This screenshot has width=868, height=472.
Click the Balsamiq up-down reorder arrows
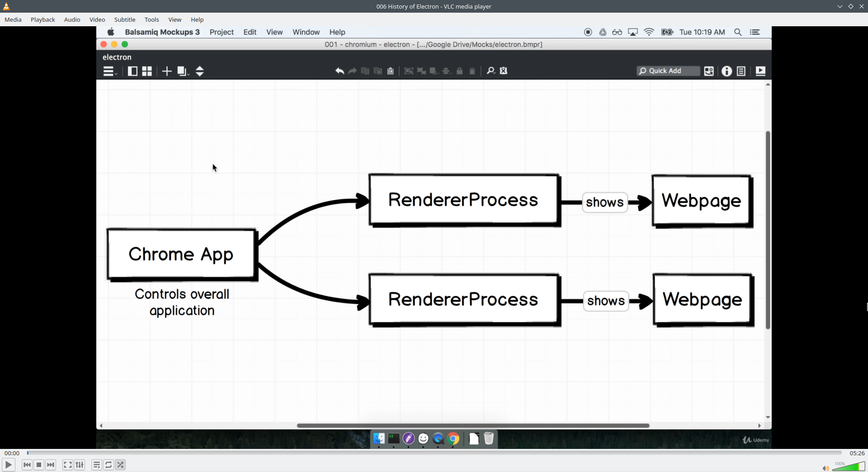[200, 71]
